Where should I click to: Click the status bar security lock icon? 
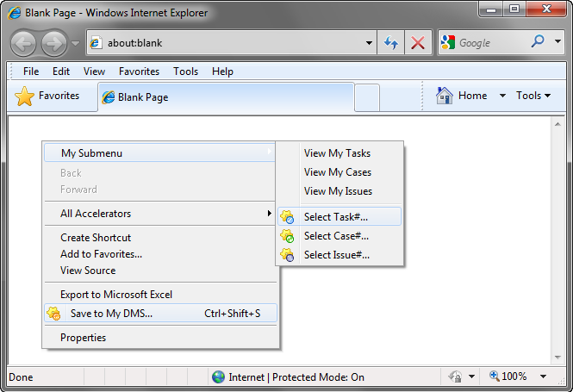coord(455,376)
